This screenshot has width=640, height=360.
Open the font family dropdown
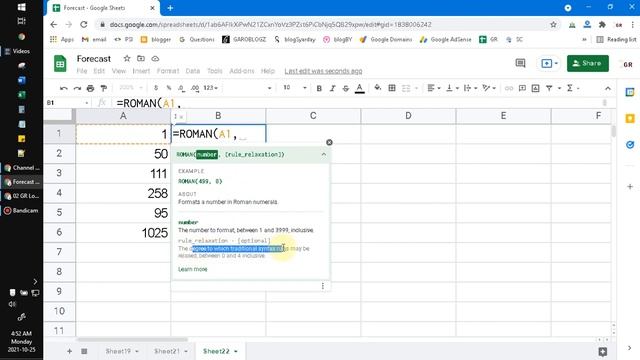(248, 88)
